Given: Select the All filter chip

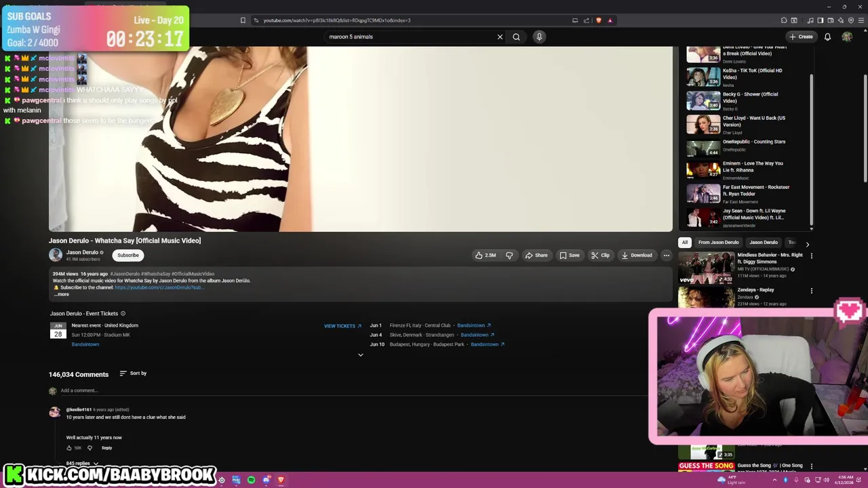Looking at the screenshot, I should (685, 243).
